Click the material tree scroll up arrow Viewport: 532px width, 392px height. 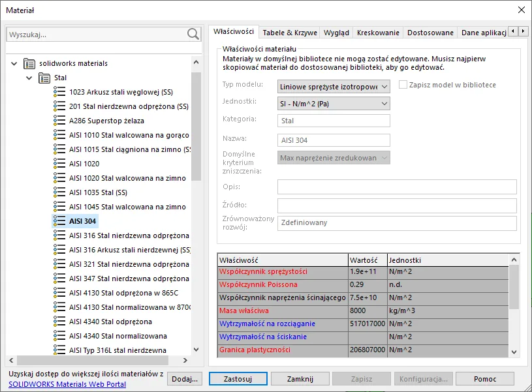point(196,63)
